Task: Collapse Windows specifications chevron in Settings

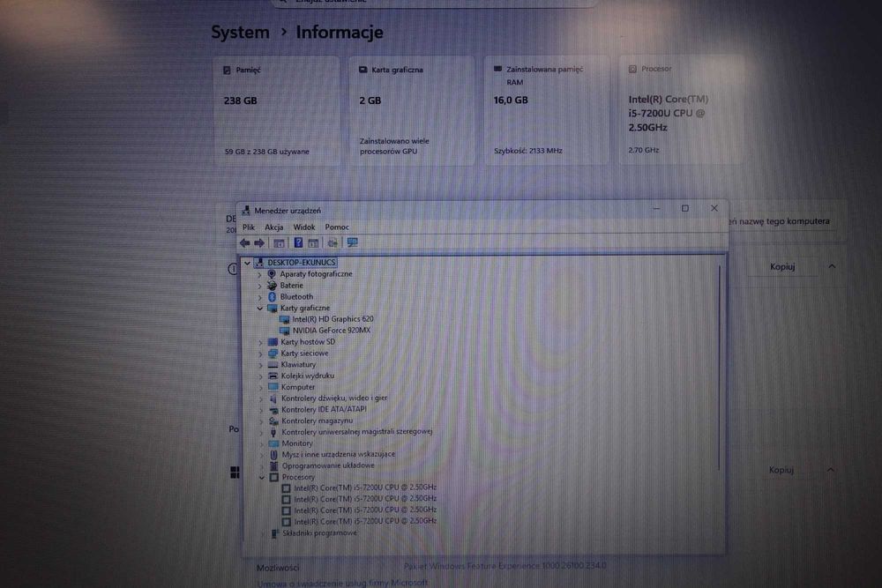Action: (x=831, y=470)
